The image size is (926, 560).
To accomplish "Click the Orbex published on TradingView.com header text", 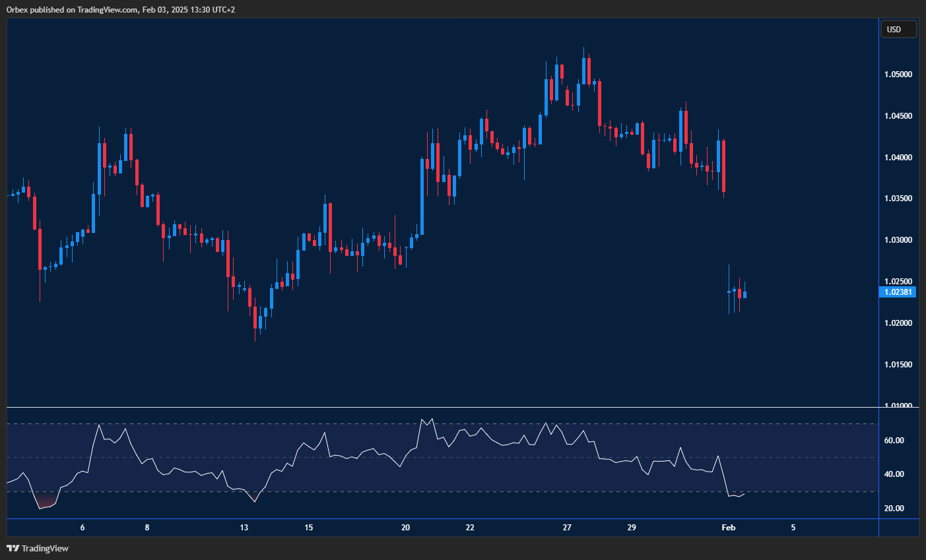I will tap(121, 9).
